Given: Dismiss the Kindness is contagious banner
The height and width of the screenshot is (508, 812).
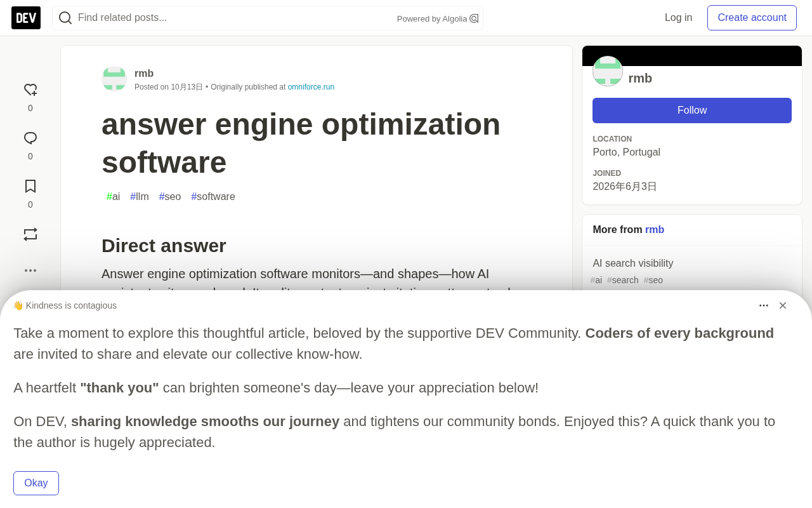Looking at the screenshot, I should [783, 305].
